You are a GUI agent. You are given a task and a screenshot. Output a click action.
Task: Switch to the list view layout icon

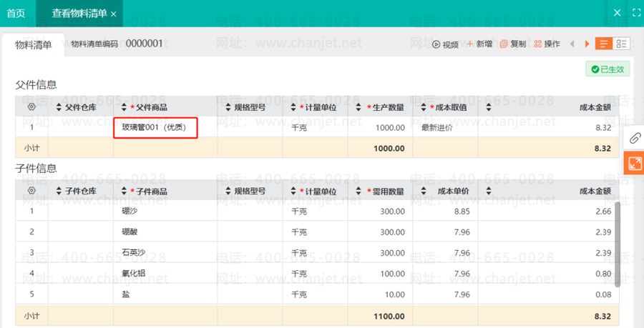click(604, 44)
